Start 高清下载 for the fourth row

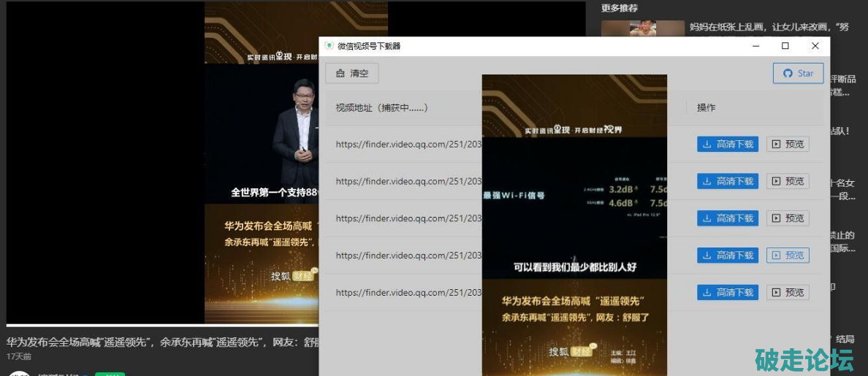click(x=728, y=256)
